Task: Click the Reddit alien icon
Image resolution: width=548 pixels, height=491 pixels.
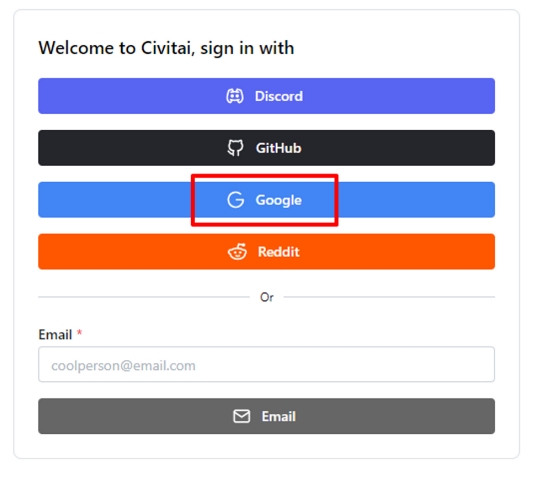Action: (237, 252)
